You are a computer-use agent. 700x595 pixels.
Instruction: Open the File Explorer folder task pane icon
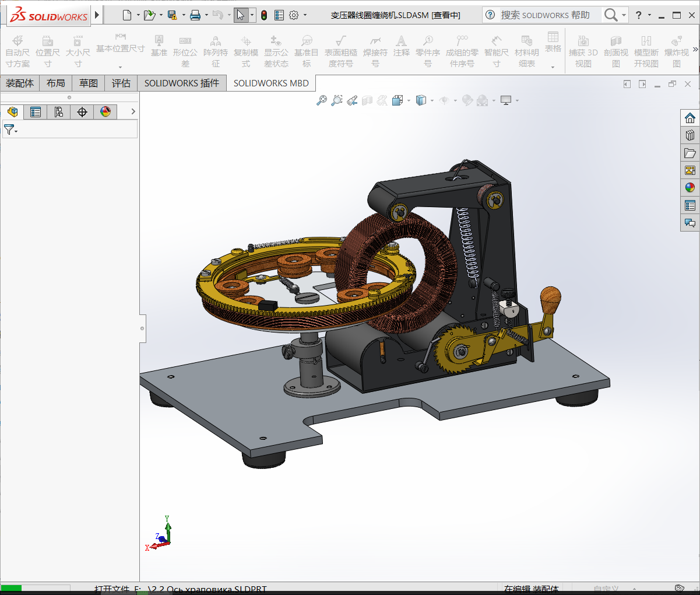coord(690,153)
